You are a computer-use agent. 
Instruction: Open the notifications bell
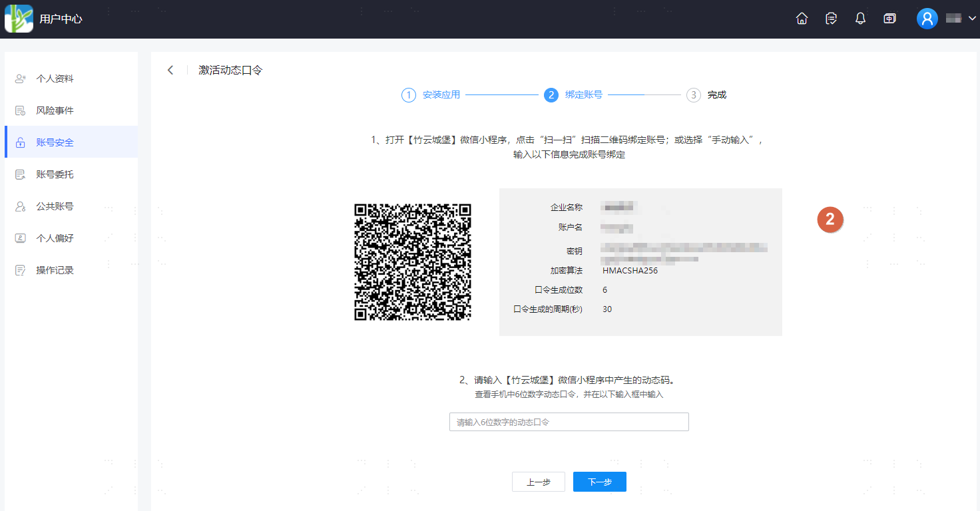point(860,19)
